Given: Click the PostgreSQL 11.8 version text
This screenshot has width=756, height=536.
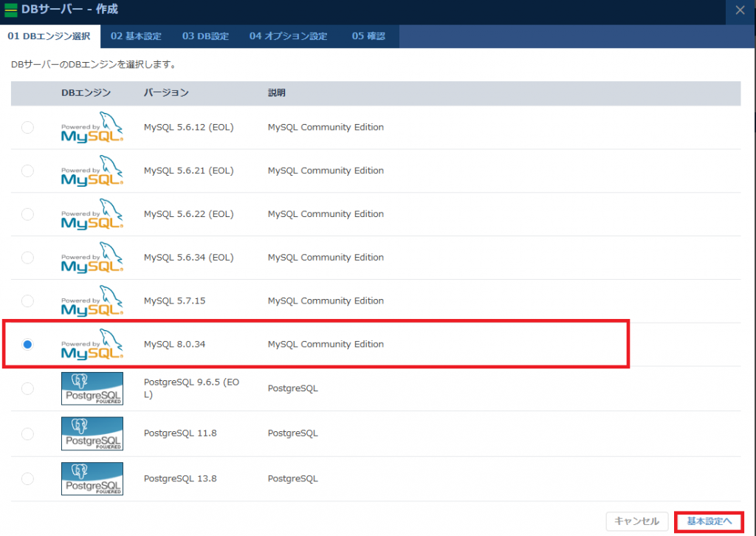Looking at the screenshot, I should (180, 433).
